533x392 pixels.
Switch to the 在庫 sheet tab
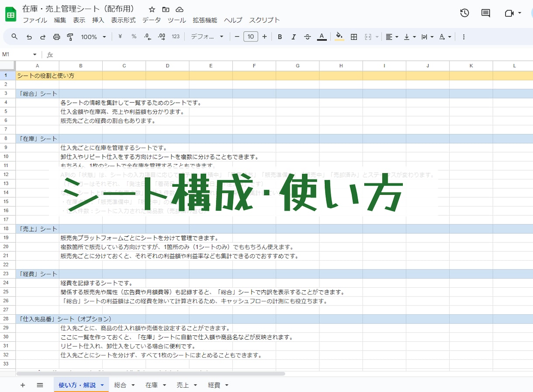tap(152, 385)
